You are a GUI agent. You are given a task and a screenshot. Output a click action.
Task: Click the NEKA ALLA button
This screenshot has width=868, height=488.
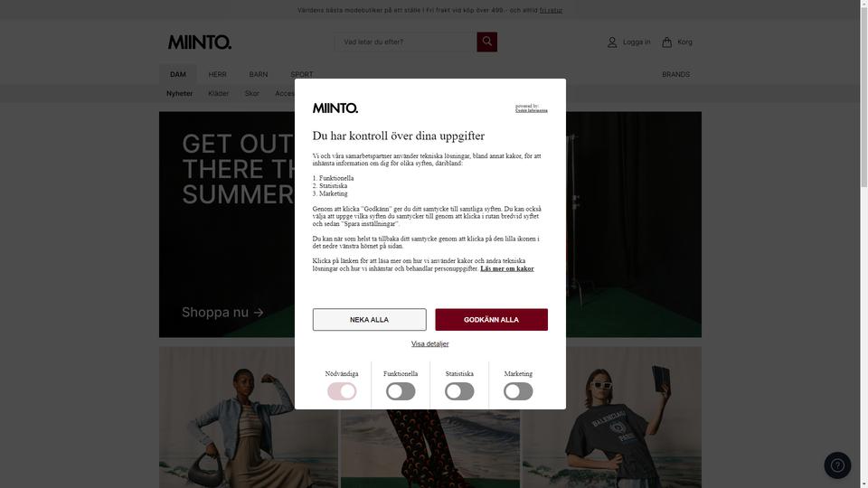(x=369, y=319)
